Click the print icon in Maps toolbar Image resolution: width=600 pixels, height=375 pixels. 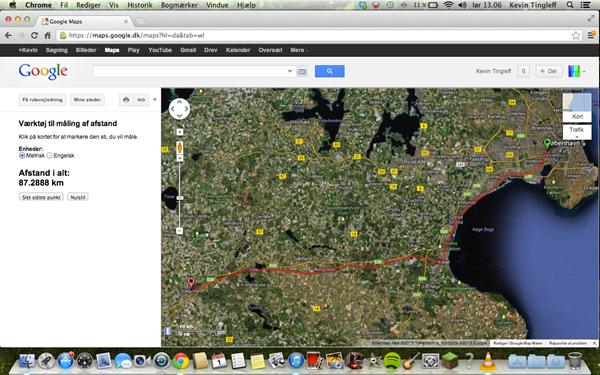(126, 100)
